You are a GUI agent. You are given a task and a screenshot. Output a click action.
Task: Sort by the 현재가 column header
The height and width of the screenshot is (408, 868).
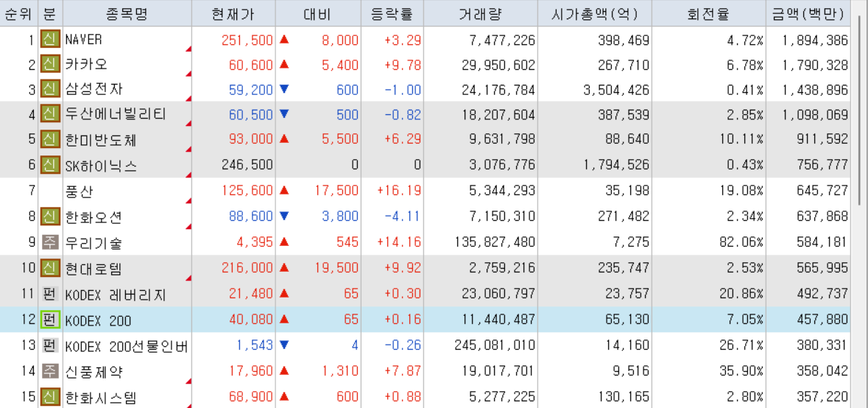(233, 14)
